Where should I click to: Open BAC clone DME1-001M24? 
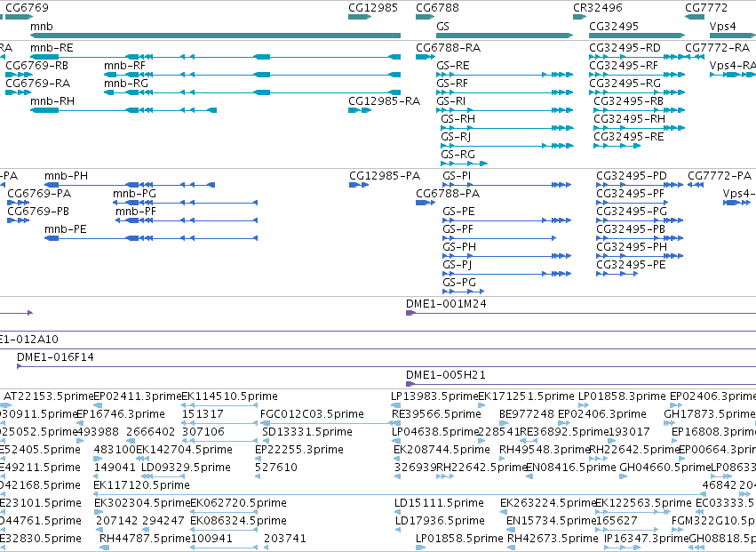[581, 313]
